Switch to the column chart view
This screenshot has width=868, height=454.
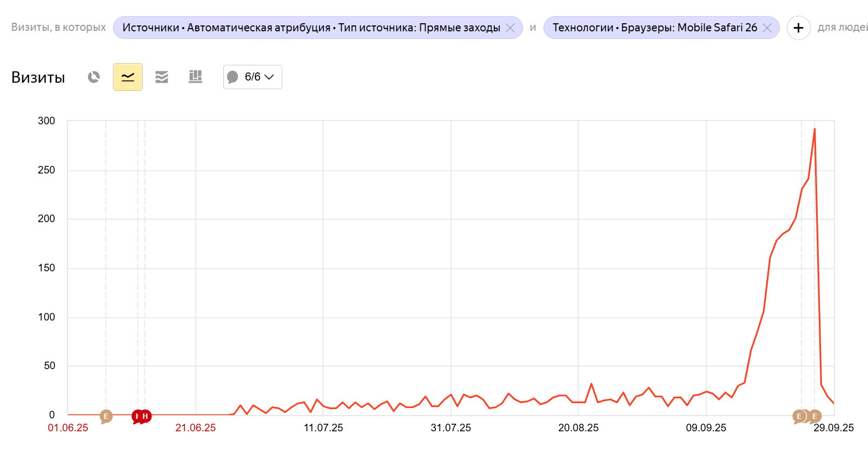[x=195, y=77]
